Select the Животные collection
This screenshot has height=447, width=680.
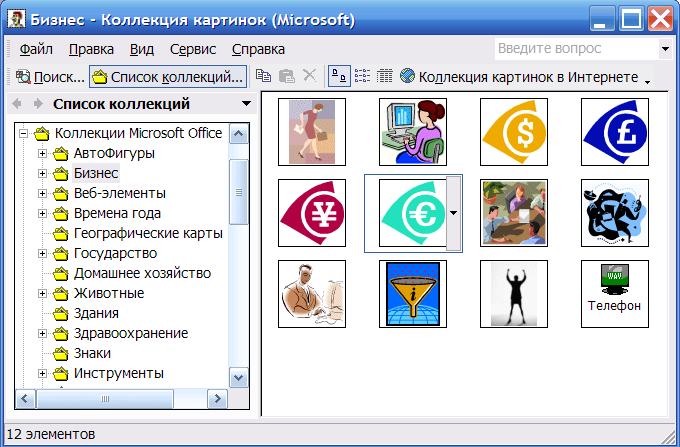click(x=109, y=293)
